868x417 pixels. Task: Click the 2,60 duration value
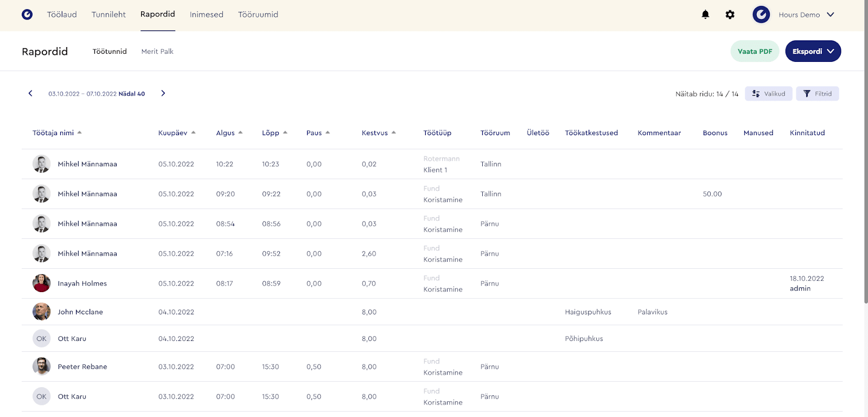click(x=369, y=254)
